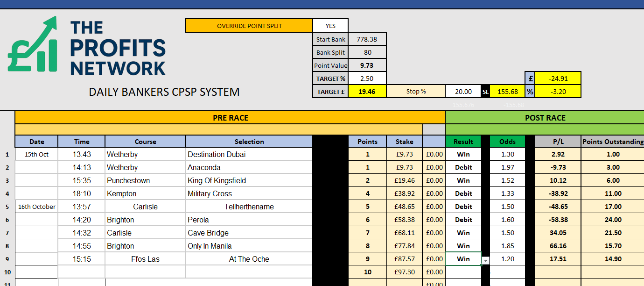Select the Selection column header
Viewport: 644px width, 286px height.
pos(249,142)
